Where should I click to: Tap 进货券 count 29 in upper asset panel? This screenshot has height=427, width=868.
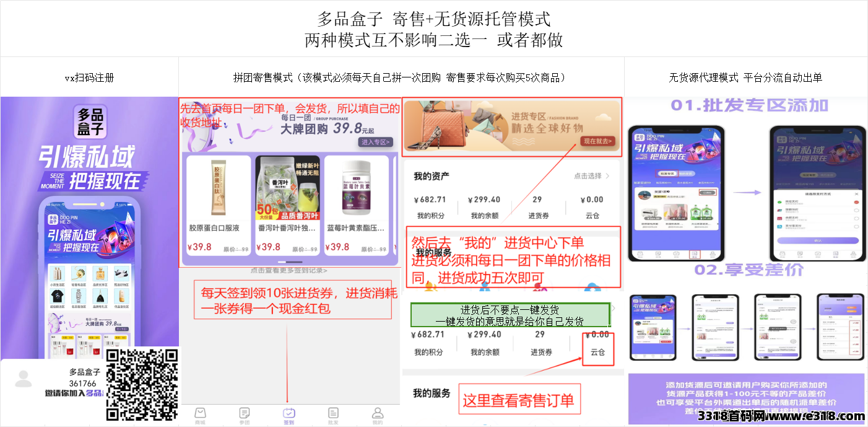click(x=537, y=200)
